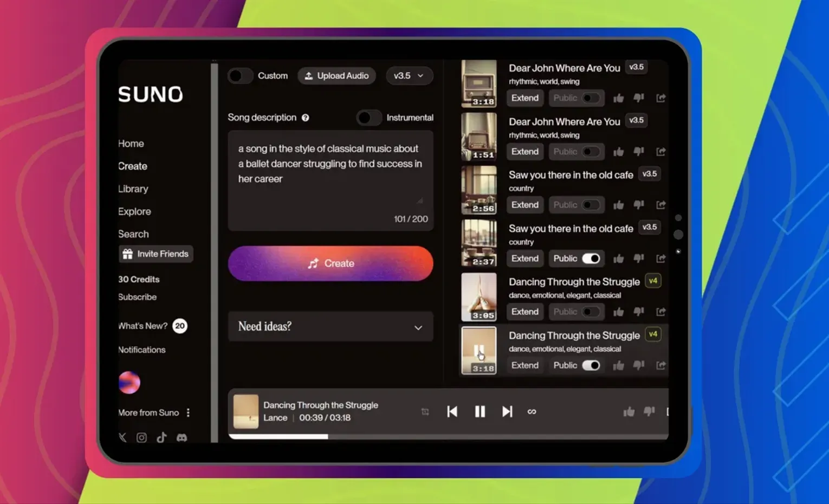
Task: Share the Dancing Through the Struggle 3:05 track
Action: coord(660,312)
